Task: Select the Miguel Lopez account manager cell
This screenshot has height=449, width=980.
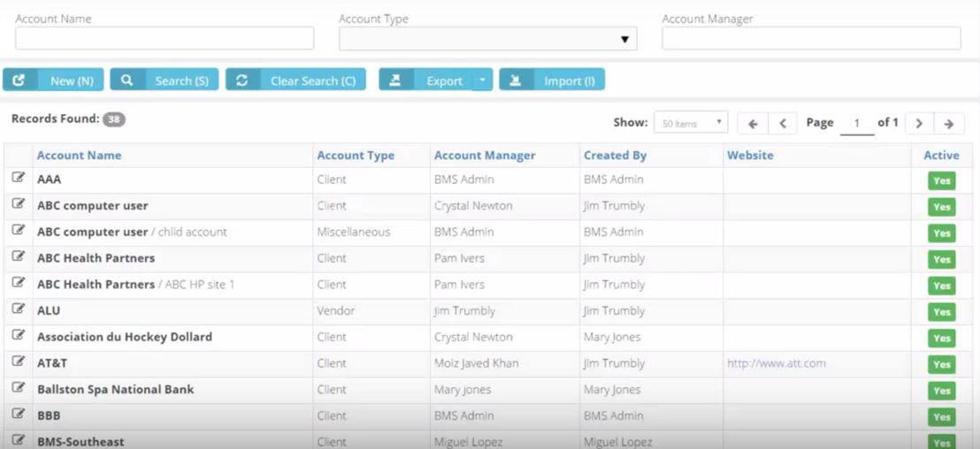Action: pyautogui.click(x=469, y=442)
